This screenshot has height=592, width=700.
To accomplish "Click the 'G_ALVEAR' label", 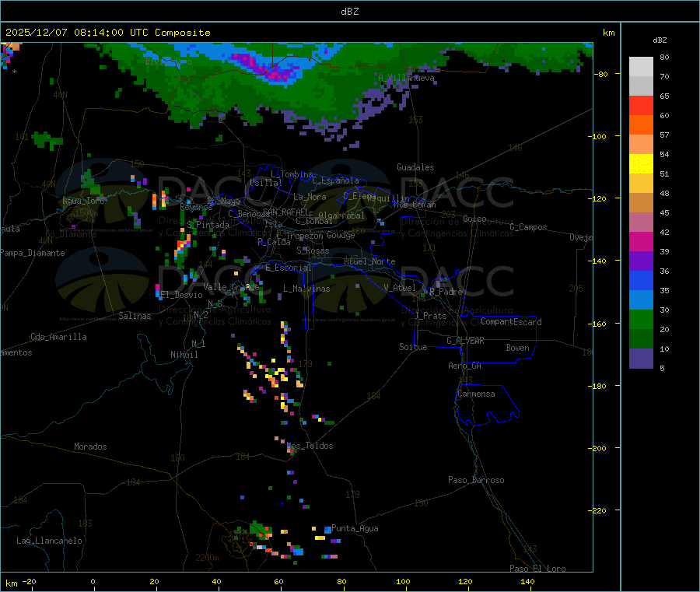I will click(x=465, y=341).
